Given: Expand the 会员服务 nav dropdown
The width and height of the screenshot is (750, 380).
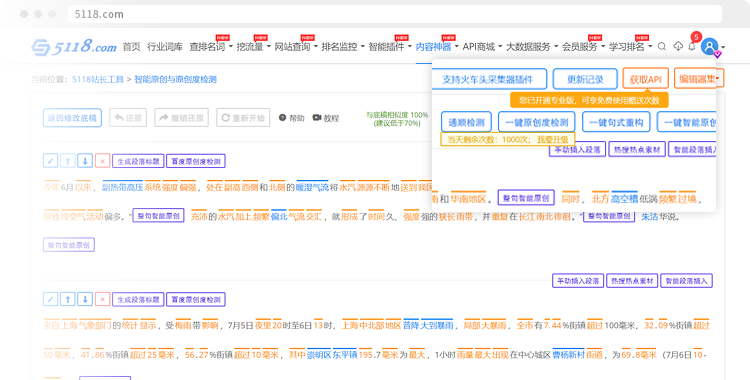Looking at the screenshot, I should (x=603, y=47).
